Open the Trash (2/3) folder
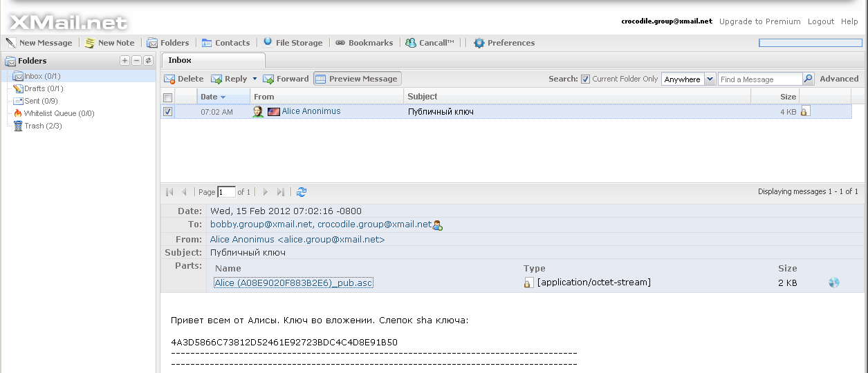868x373 pixels. [37, 126]
